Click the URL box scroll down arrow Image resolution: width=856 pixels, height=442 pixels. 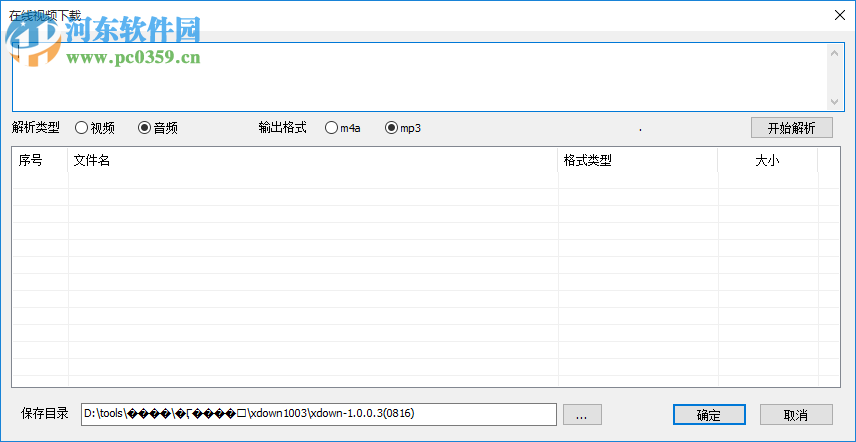point(834,101)
